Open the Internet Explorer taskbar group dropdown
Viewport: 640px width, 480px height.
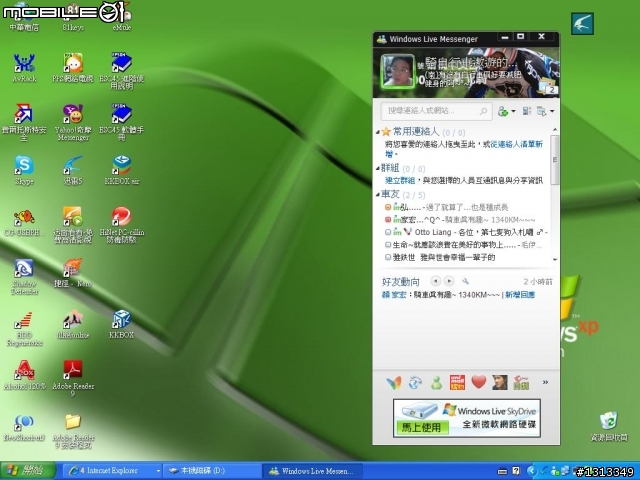click(158, 471)
